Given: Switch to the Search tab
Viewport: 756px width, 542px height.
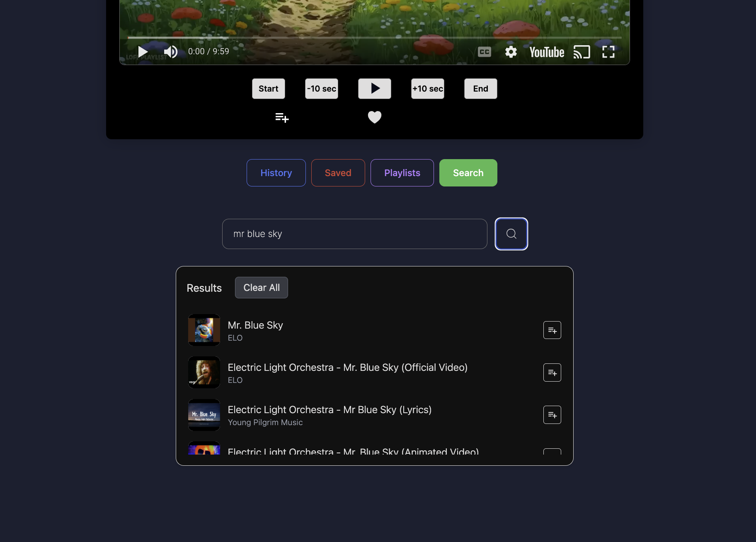Looking at the screenshot, I should (x=468, y=173).
